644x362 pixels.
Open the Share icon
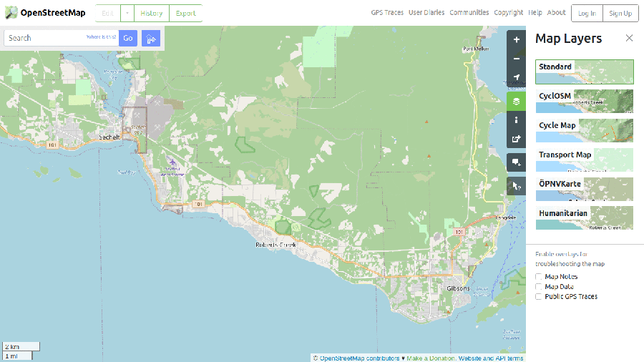point(516,139)
